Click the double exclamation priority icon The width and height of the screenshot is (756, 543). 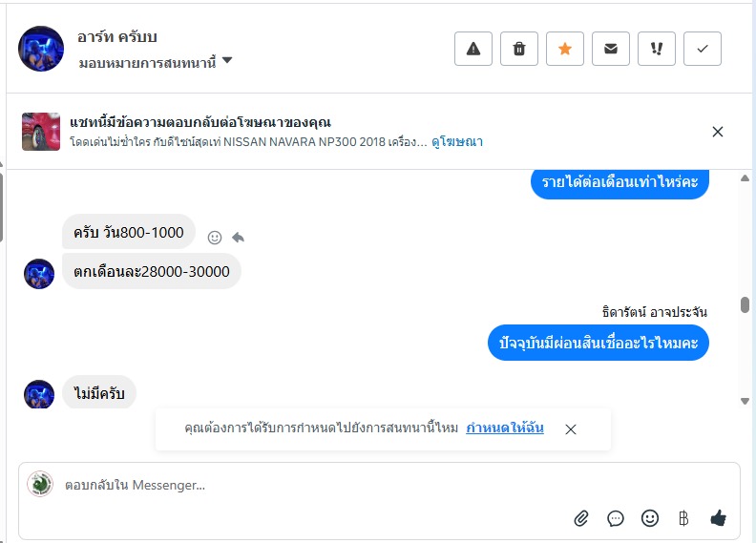click(657, 49)
